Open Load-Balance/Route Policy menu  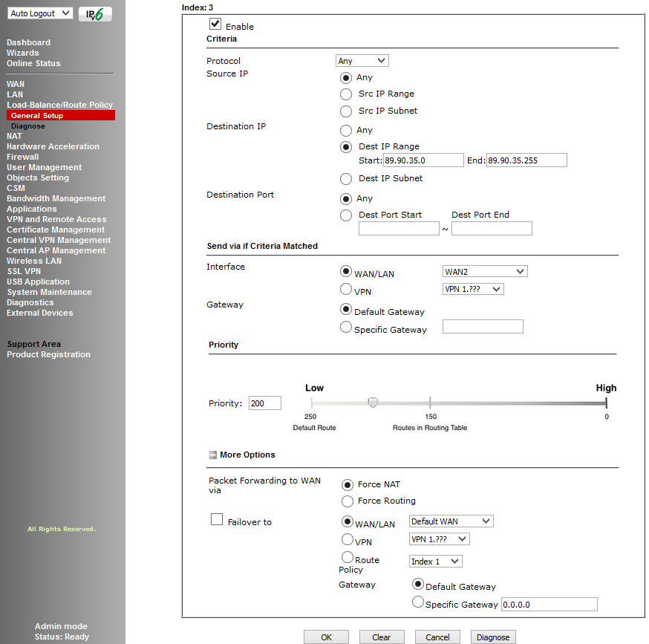click(59, 105)
